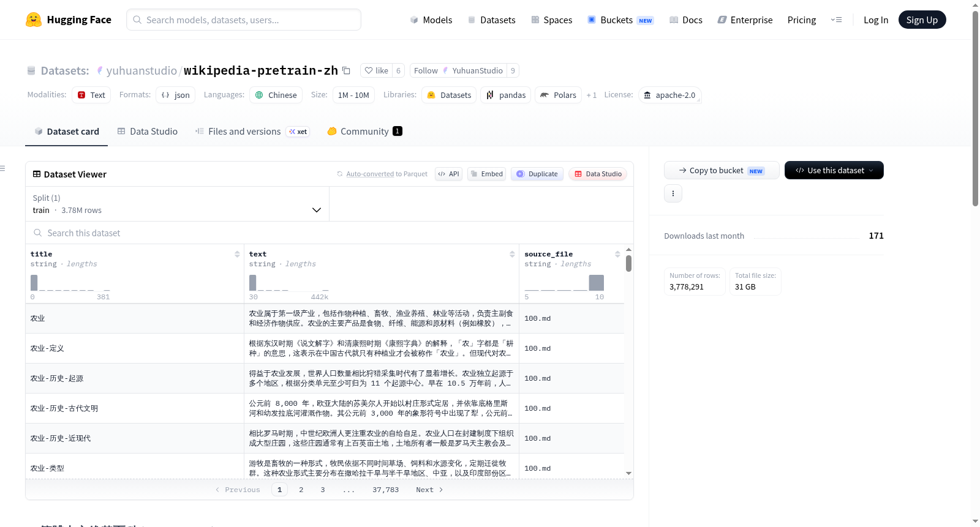Open the Enterprise navigation link

point(745,20)
